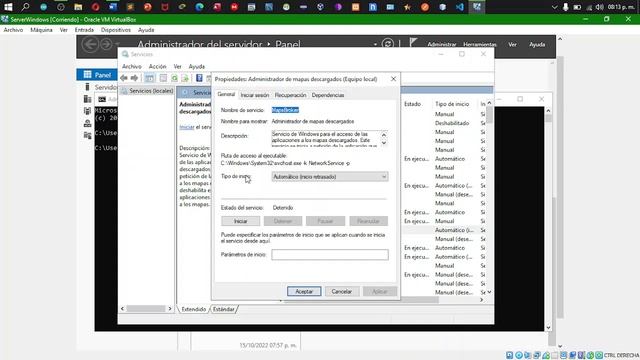Open the Tipo de inicio dropdown

pos(329,177)
